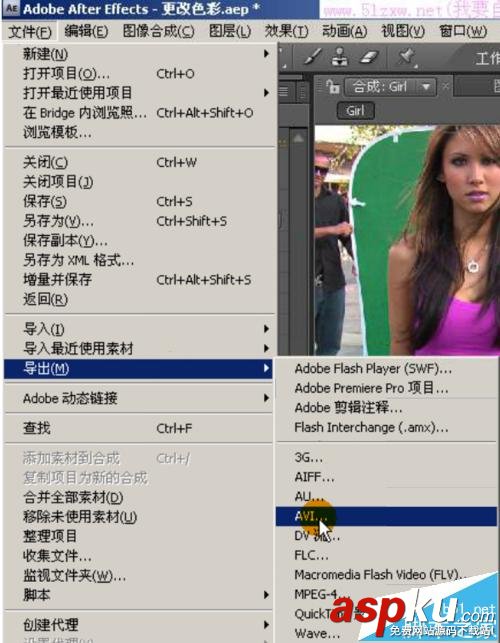Select the Brush tool in toolbar
Screen dimensions: 500x643
pyautogui.click(x=313, y=57)
